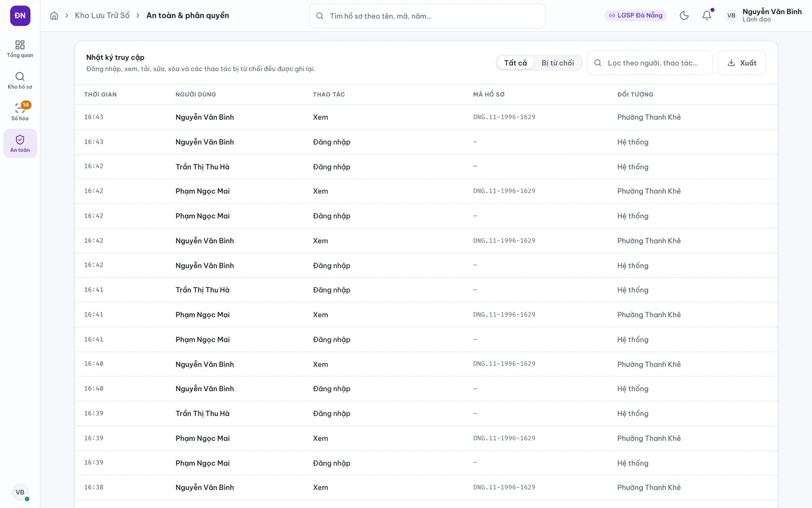Open the Nguyễn Văn Bình user profile name
This screenshot has width=812, height=508.
point(772,12)
